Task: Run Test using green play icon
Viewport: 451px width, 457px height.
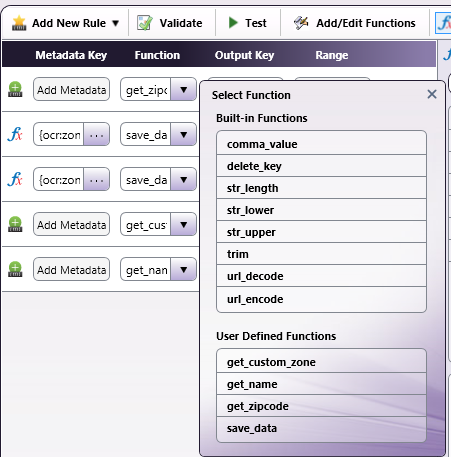Action: [x=233, y=23]
